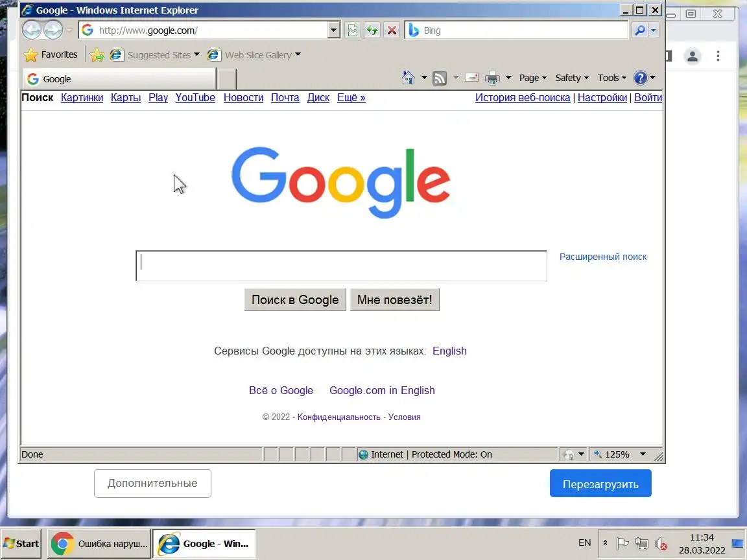Viewport: 747px width, 560px height.
Task: Open recent pages dropdown beside forward arrow
Action: coord(69,30)
